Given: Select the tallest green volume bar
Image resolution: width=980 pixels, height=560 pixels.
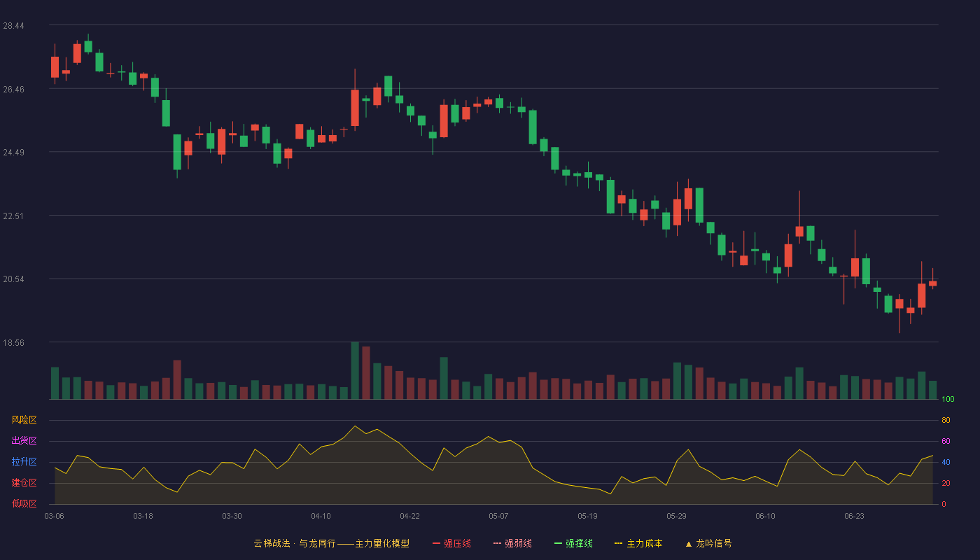Looking at the screenshot, I should coord(355,371).
